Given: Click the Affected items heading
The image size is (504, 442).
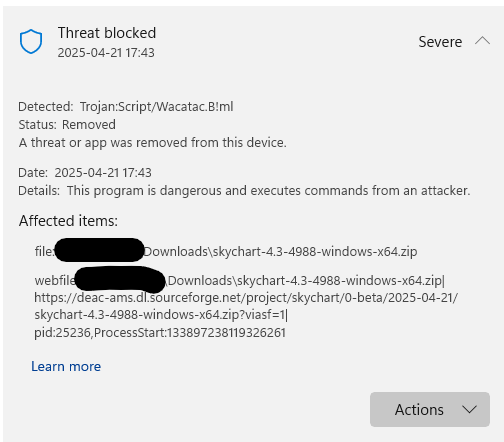Looking at the screenshot, I should [x=68, y=221].
